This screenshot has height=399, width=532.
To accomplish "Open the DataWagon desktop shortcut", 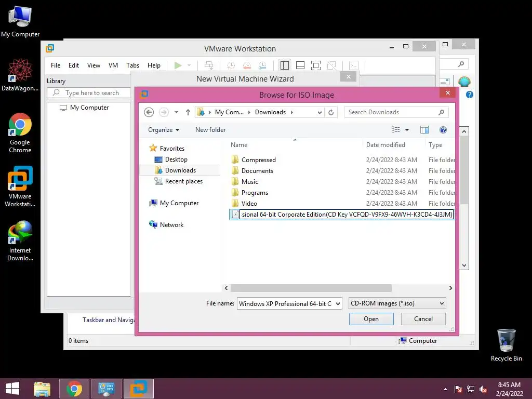I will tap(20, 75).
